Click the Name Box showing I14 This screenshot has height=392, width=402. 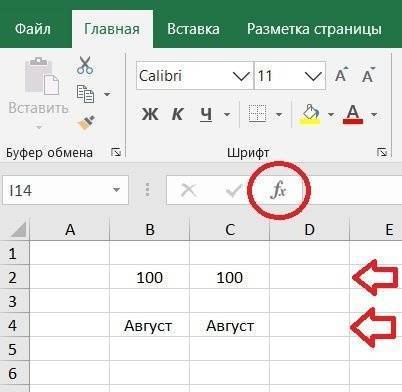click(x=58, y=190)
